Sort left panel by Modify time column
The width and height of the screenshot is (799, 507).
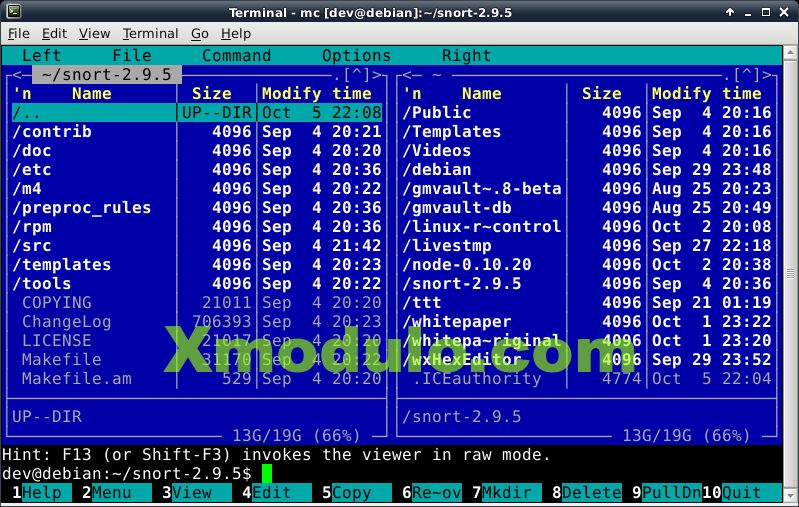coord(316,93)
